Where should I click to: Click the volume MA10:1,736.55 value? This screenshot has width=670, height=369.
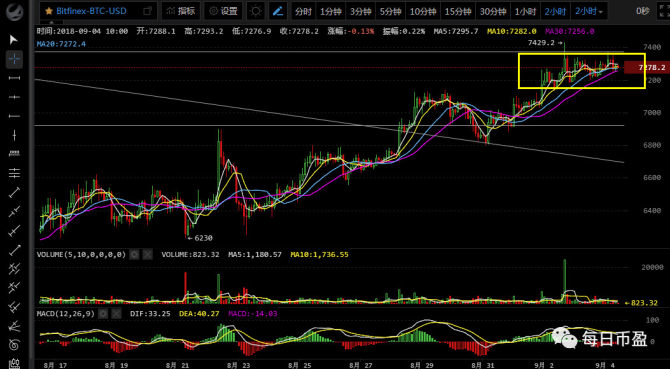click(319, 255)
